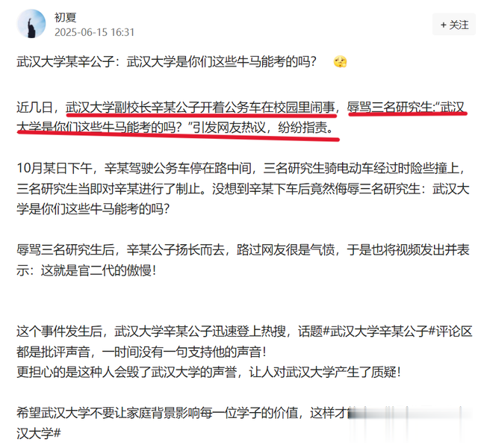
Task: Click the line 示：这就是官二代的傲慢
Action: 87,270
